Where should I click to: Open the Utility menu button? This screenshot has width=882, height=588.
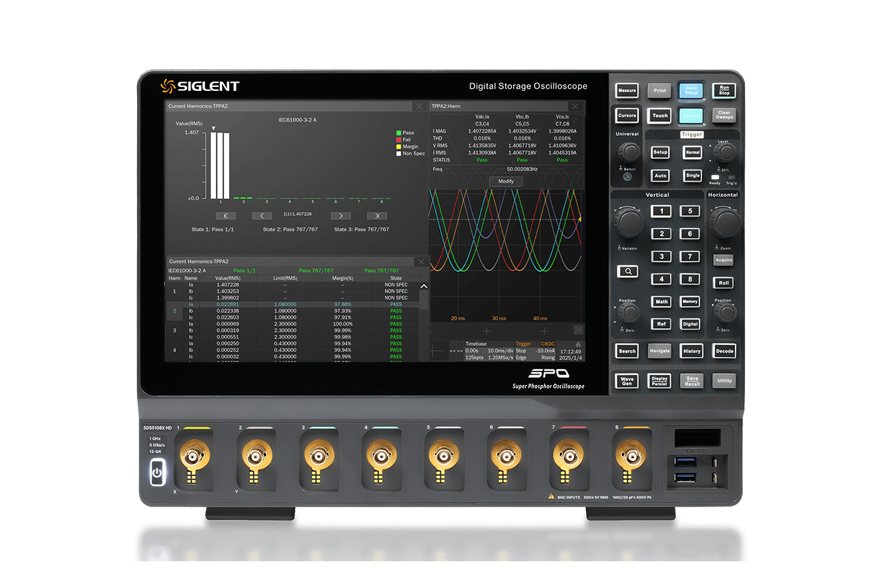(724, 381)
